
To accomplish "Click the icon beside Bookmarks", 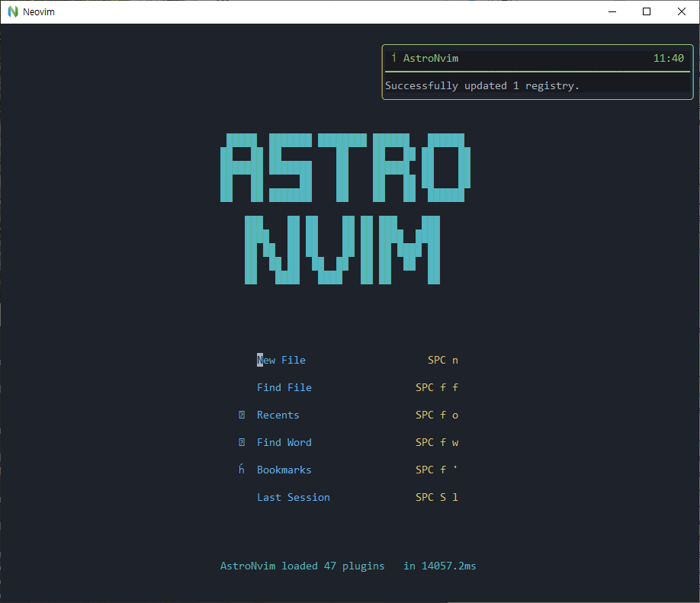I will pos(242,470).
